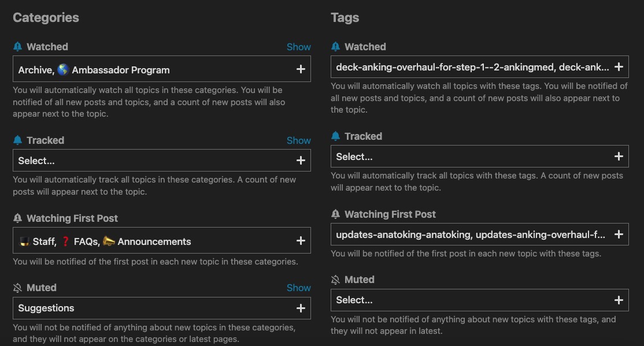
Task: Click plus icon in Watched categories box
Action: 301,69
